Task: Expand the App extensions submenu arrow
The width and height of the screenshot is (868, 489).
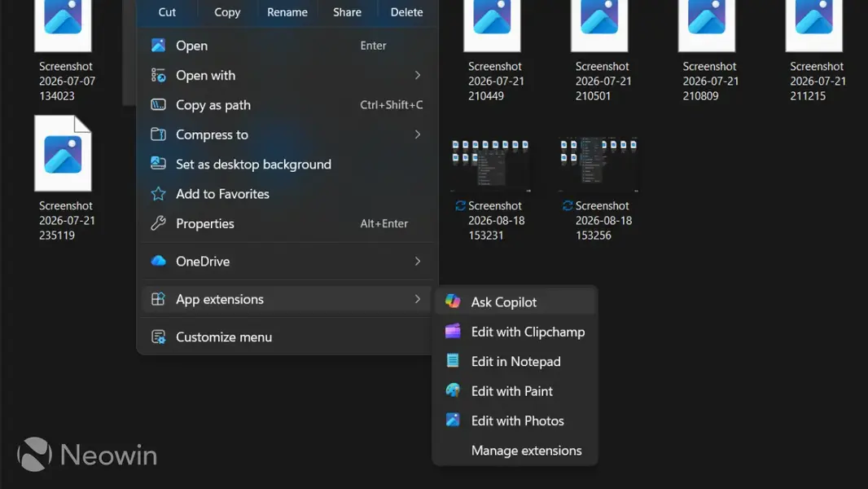Action: coord(418,299)
